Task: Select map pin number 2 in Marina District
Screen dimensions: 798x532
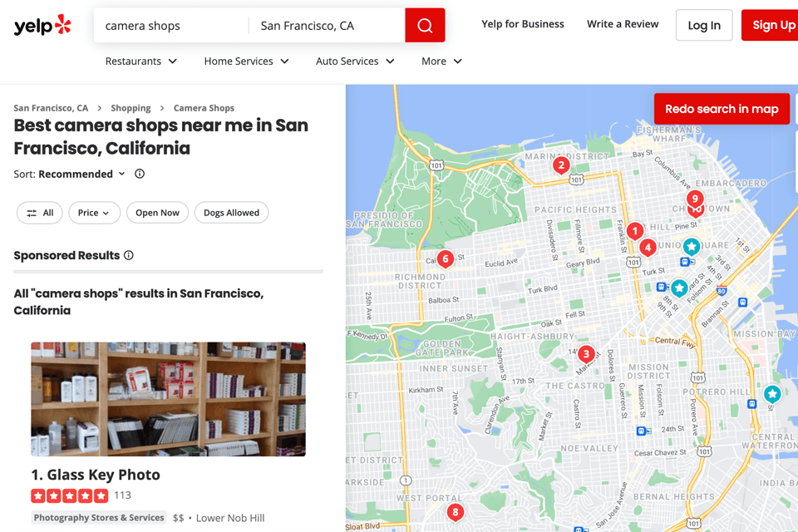Action: [x=561, y=165]
